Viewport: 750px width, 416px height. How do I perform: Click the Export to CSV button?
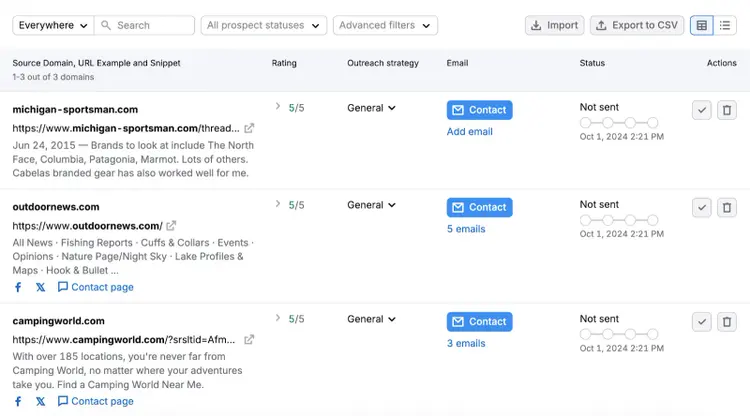[637, 25]
